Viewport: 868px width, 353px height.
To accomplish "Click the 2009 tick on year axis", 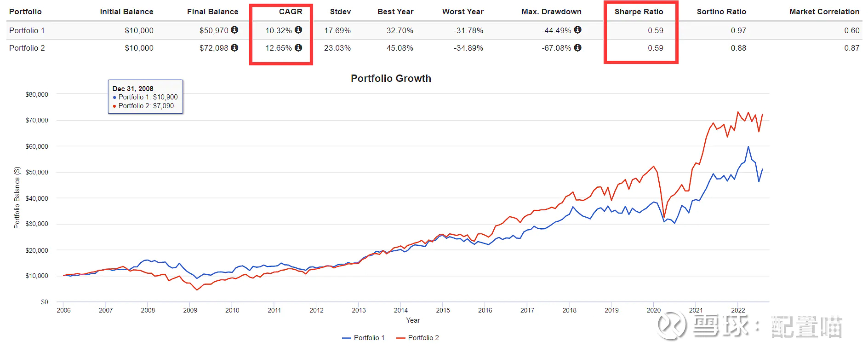I will click(x=190, y=310).
